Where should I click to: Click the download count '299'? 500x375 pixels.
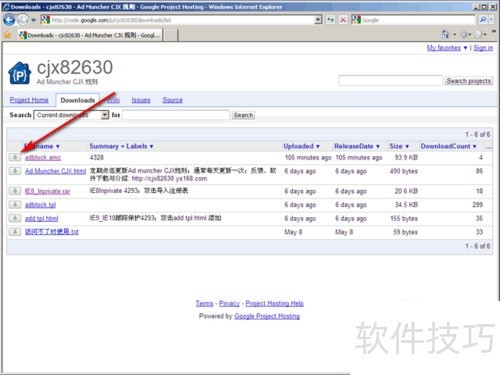[x=477, y=204]
